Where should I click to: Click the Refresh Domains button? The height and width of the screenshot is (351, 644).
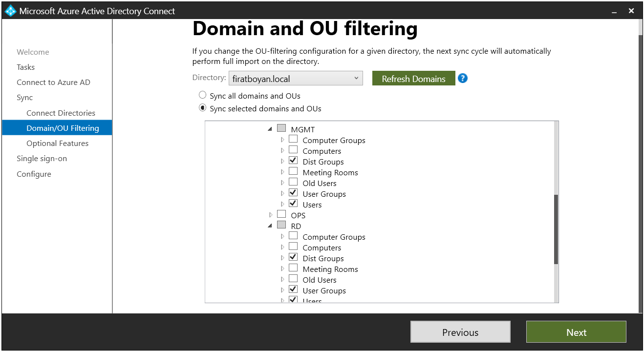(x=413, y=78)
